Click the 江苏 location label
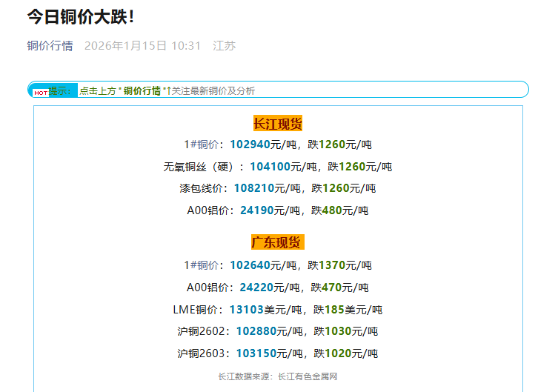The width and height of the screenshot is (558, 392). tap(224, 46)
